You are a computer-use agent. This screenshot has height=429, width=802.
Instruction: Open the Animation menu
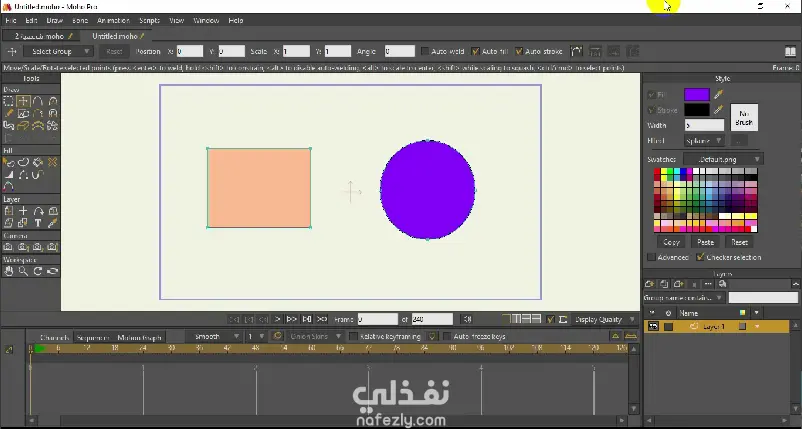pyautogui.click(x=113, y=20)
